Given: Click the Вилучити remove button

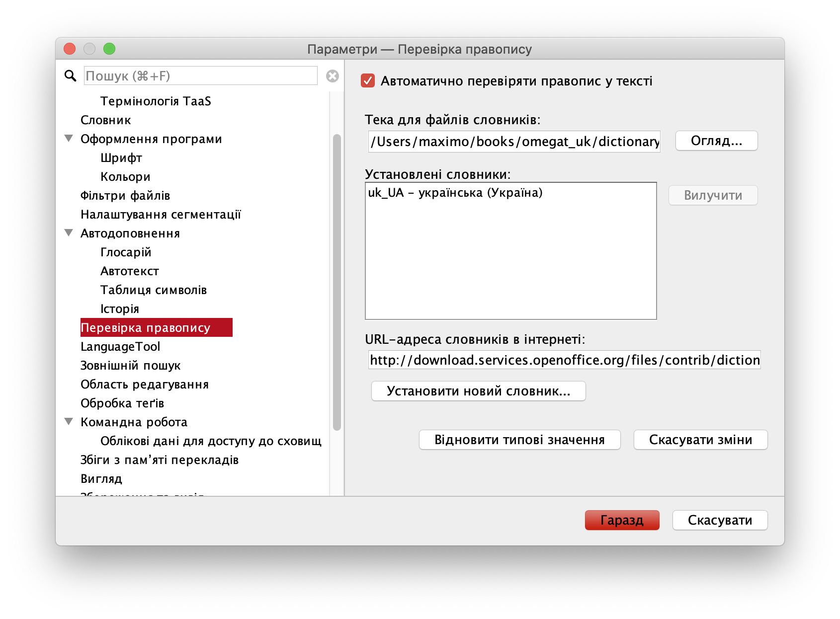Looking at the screenshot, I should pyautogui.click(x=713, y=195).
